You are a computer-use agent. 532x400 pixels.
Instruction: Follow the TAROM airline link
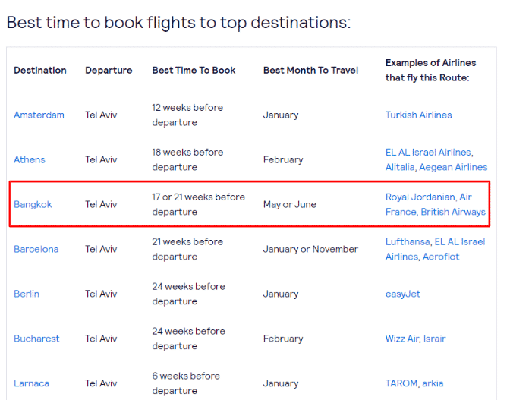pos(401,383)
